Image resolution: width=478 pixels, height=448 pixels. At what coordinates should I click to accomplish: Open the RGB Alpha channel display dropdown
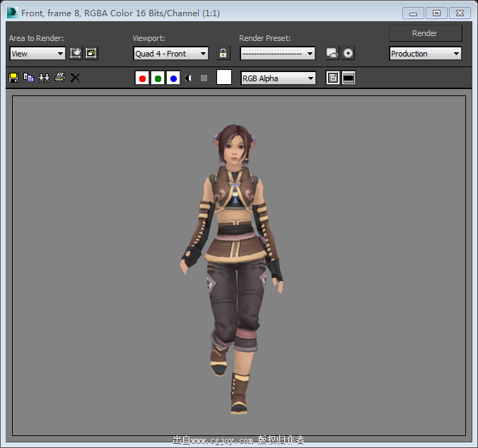pos(278,78)
